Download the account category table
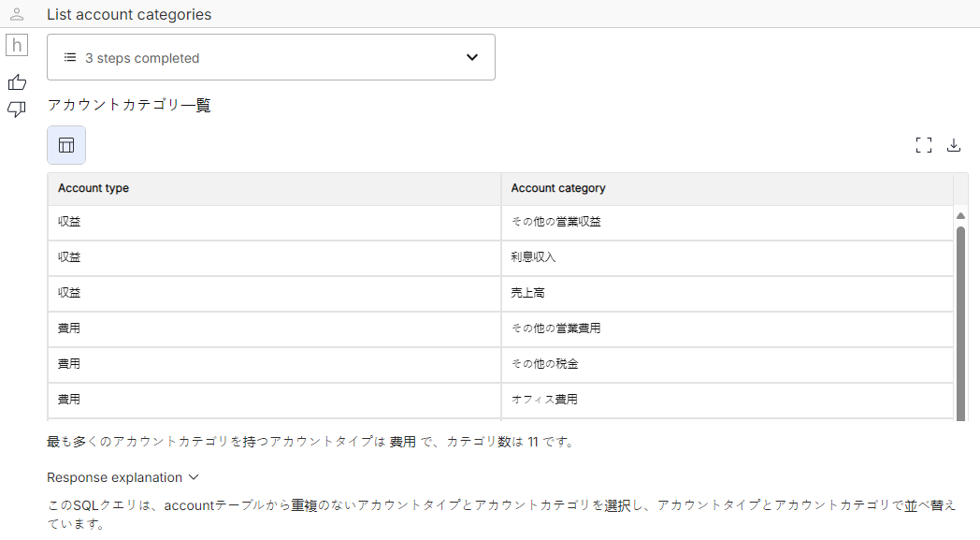Viewport: 980px width, 540px height. pyautogui.click(x=954, y=145)
